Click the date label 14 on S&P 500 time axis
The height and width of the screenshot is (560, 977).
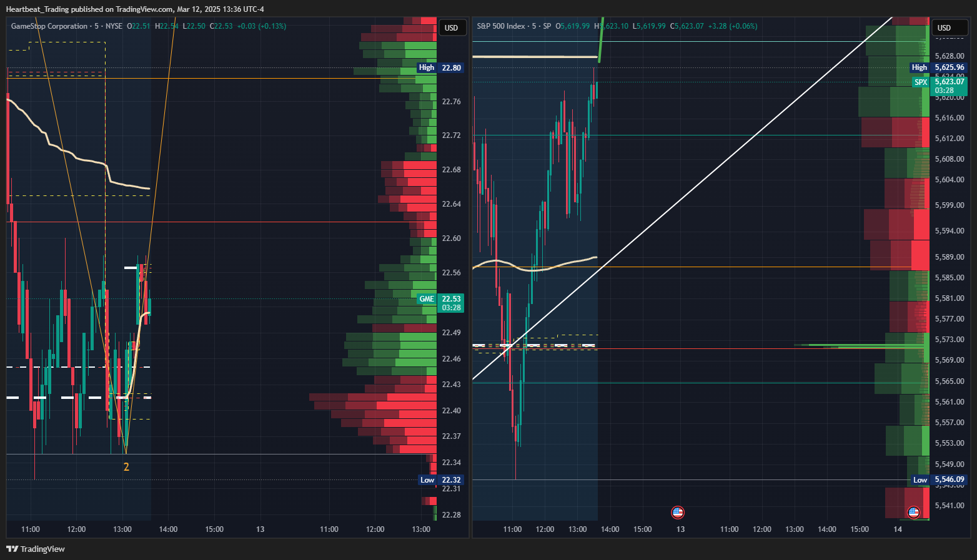[898, 529]
